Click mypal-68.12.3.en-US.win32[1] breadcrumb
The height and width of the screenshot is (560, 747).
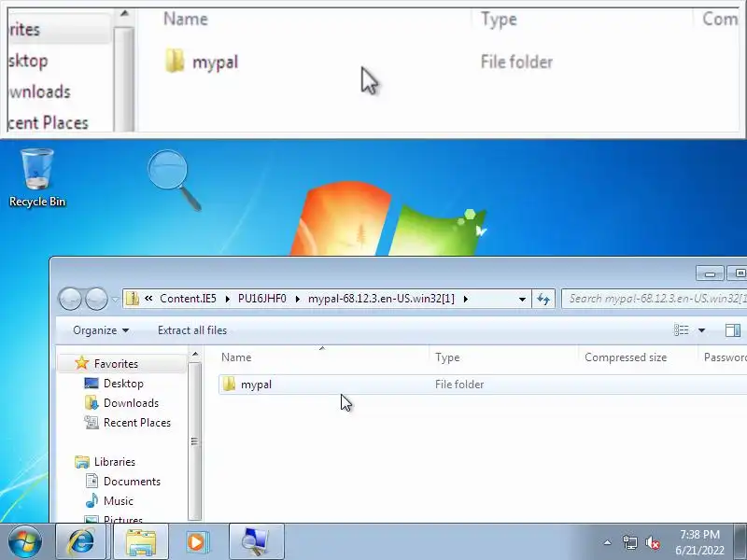coord(381,299)
